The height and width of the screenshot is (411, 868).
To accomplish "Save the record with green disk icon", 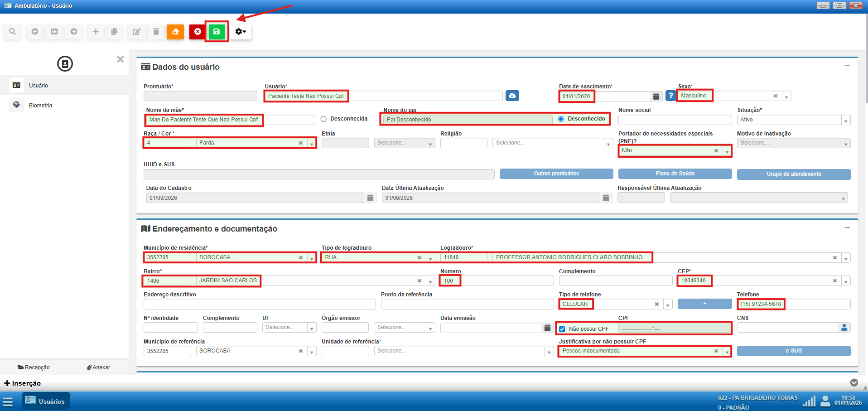I will pos(217,32).
